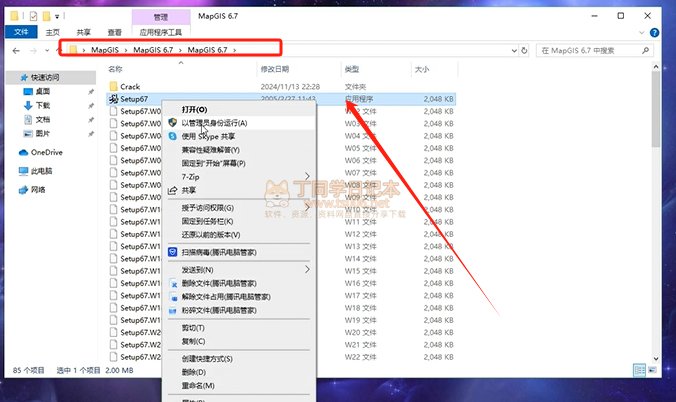The height and width of the screenshot is (402, 676).
Task: Sort by the 名称 column header
Action: (x=115, y=69)
